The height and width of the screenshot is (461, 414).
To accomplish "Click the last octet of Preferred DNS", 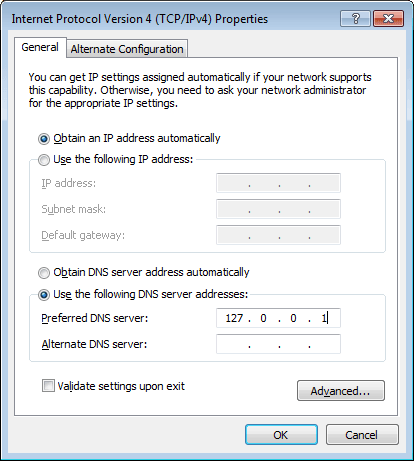I will 324,318.
